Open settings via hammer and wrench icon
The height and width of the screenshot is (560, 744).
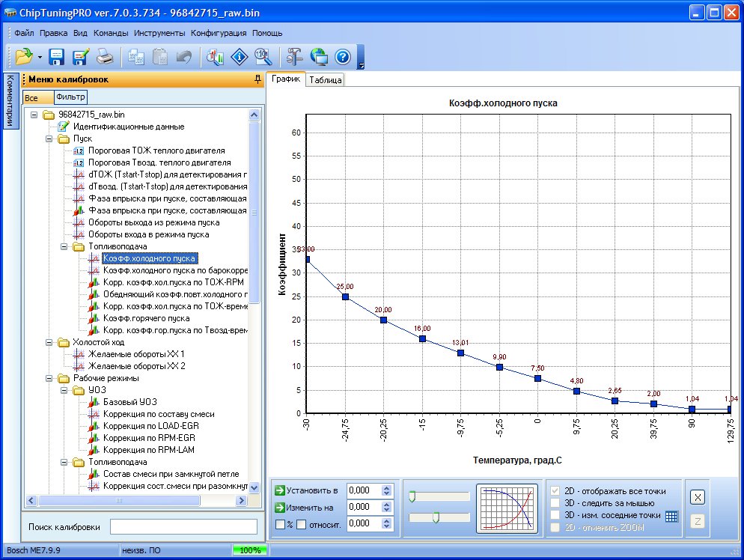coord(294,56)
